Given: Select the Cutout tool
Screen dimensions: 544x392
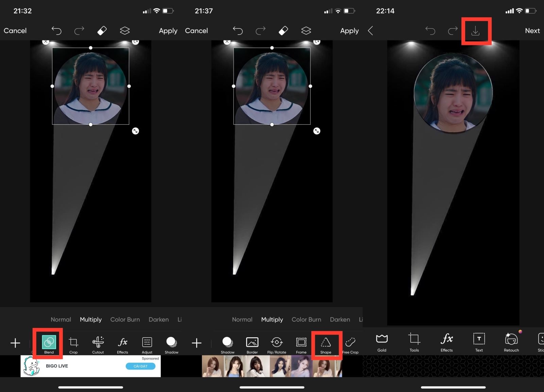Looking at the screenshot, I should [98, 344].
